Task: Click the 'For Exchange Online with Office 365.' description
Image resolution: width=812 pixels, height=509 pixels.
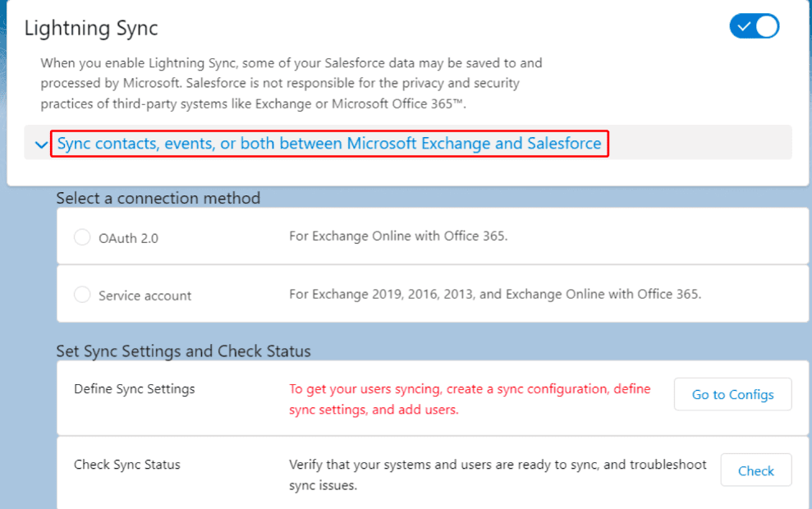Action: [x=398, y=236]
